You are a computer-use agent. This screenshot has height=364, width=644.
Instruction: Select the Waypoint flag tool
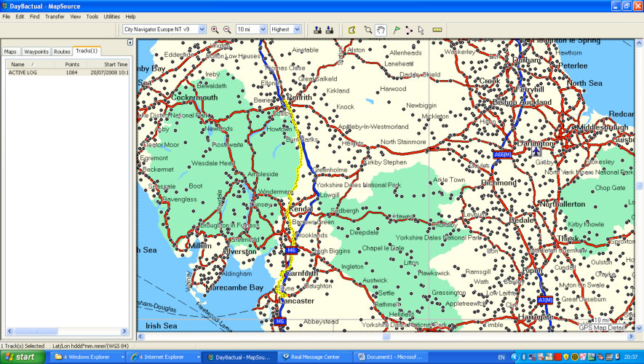click(x=397, y=30)
